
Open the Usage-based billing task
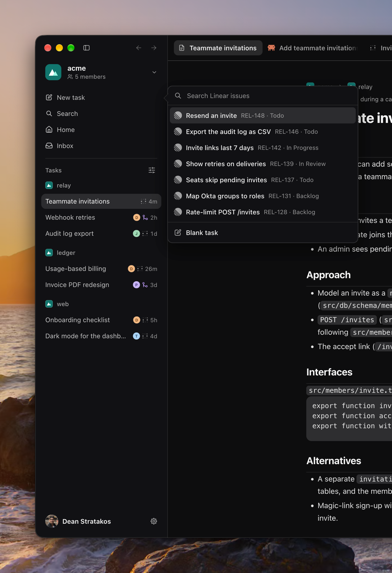pyautogui.click(x=101, y=269)
